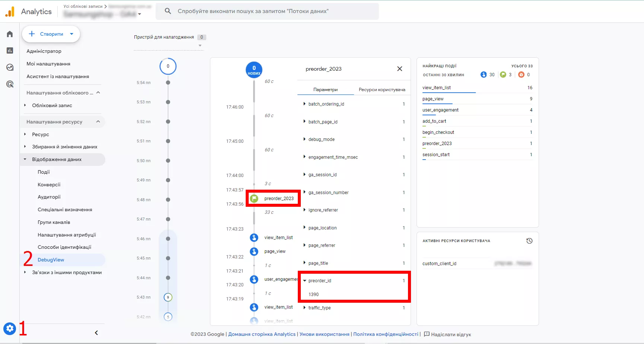Click the Створити button
Viewport: 644px width, 344px height.
click(51, 34)
